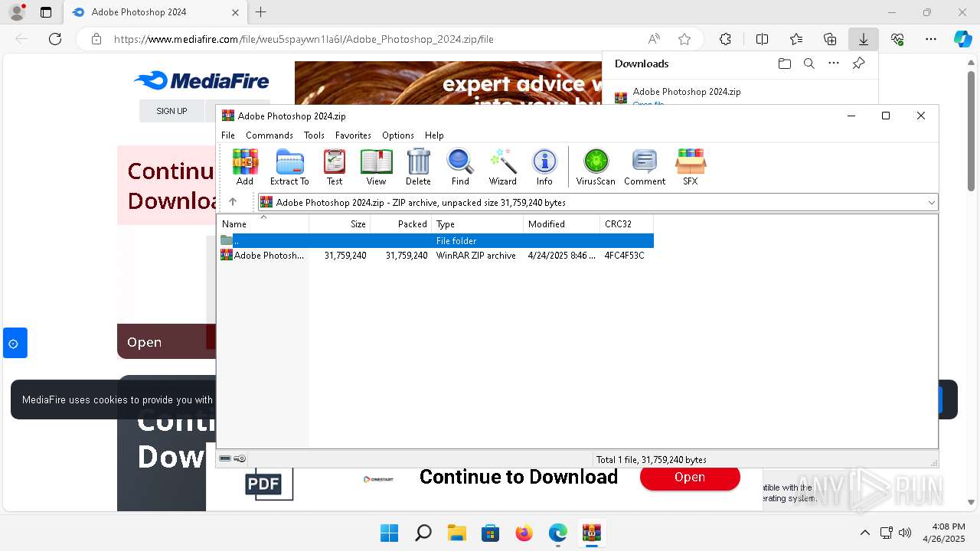Open Edge Settings and more menu
The image size is (980, 551).
[931, 39]
